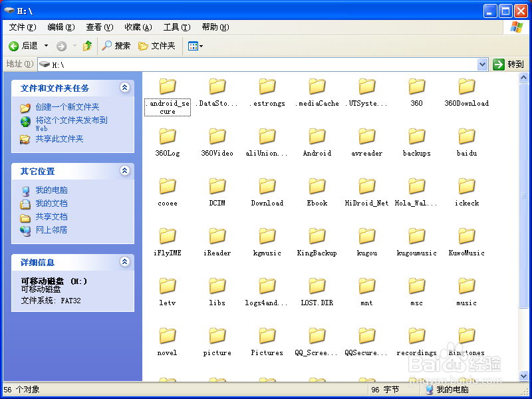Collapse the File and Folder Tasks panel
Image resolution: width=532 pixels, height=399 pixels.
tap(124, 88)
